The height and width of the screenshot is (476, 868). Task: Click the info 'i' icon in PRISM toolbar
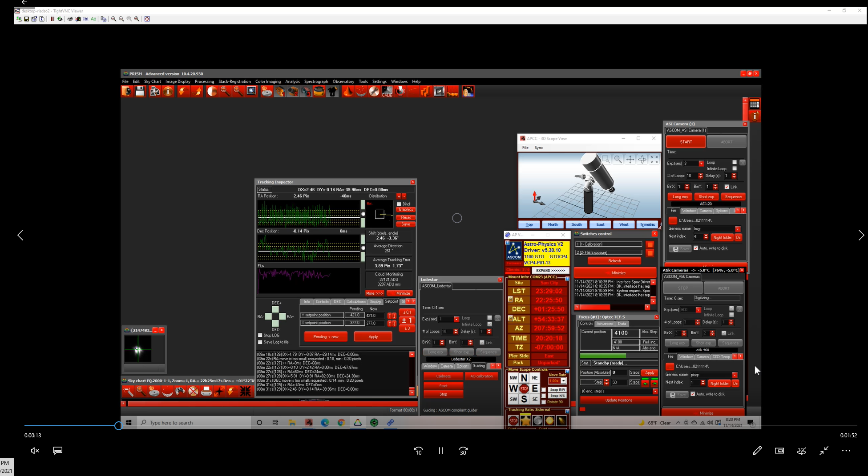coord(168,92)
